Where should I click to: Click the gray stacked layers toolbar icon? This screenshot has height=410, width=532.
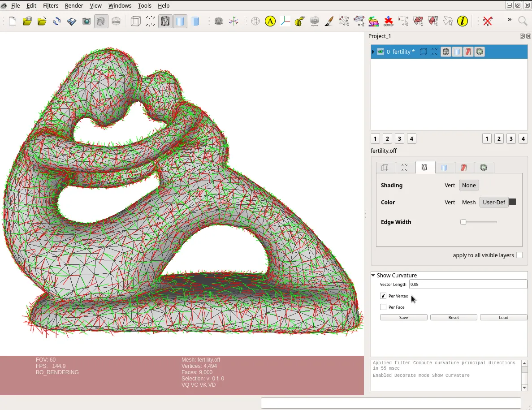click(x=219, y=21)
